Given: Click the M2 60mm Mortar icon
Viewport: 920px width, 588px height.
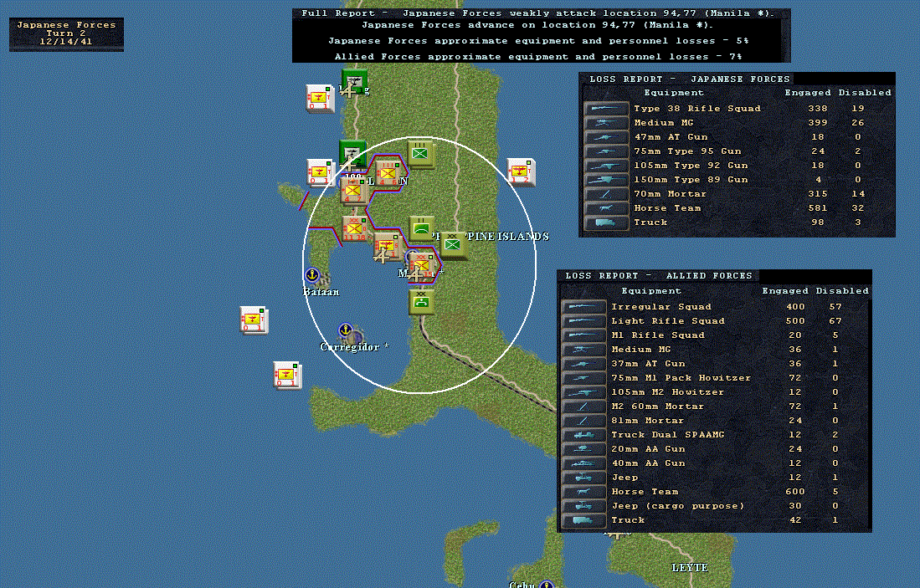Looking at the screenshot, I should 583,406.
